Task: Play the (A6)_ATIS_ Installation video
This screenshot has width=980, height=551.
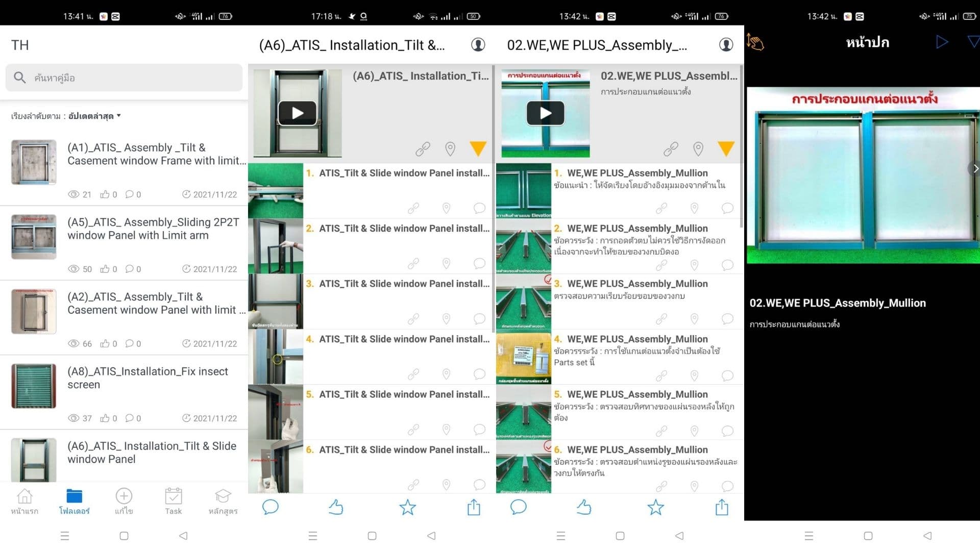Action: 298,113
